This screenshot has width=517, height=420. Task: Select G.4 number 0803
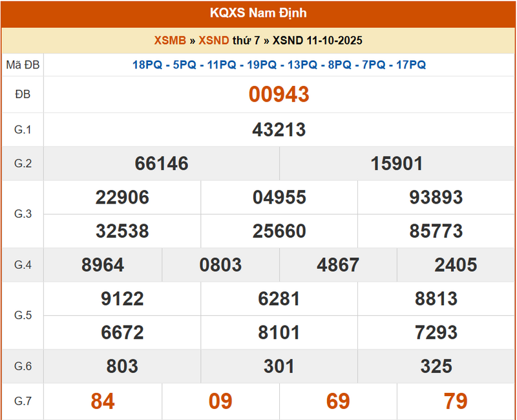click(220, 264)
